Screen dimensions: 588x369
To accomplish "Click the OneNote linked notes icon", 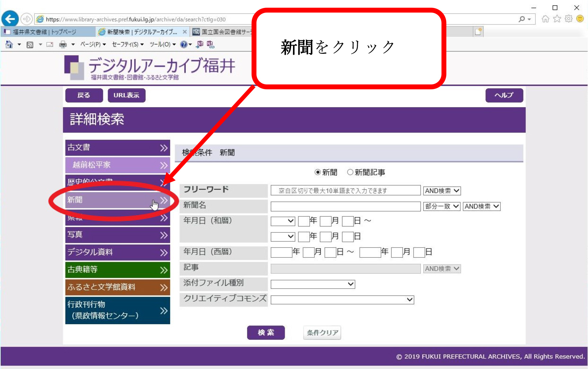I will pyautogui.click(x=210, y=44).
